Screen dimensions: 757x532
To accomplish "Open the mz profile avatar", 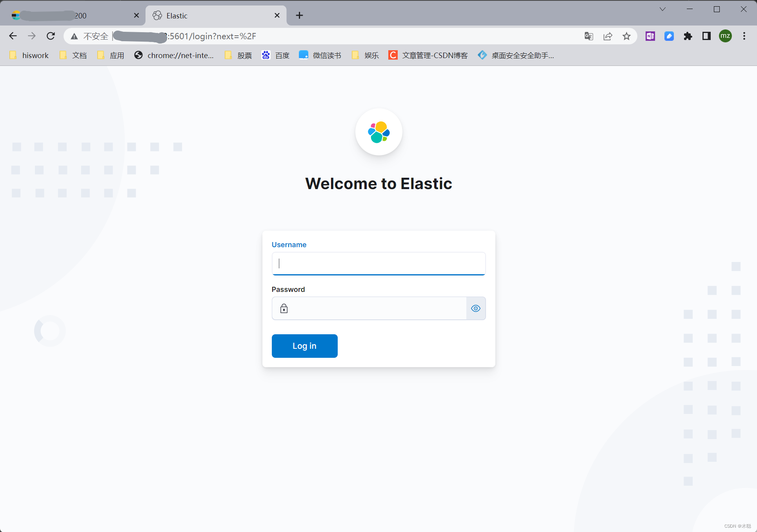I will pyautogui.click(x=725, y=36).
